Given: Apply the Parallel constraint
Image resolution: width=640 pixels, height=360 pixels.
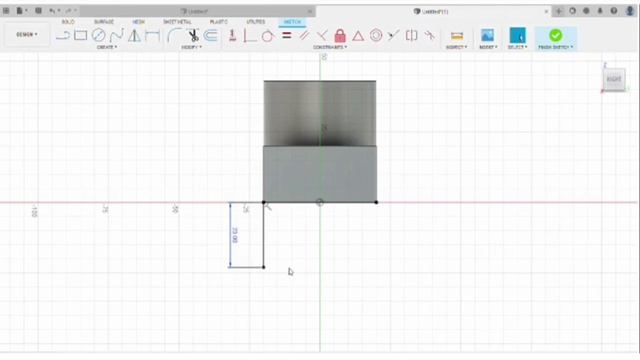Looking at the screenshot, I should point(304,36).
